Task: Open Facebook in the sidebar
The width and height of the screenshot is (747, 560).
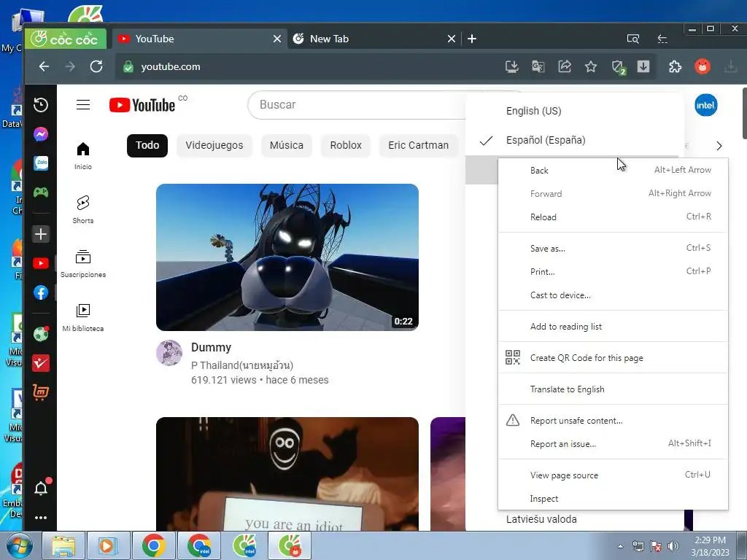Action: [41, 292]
